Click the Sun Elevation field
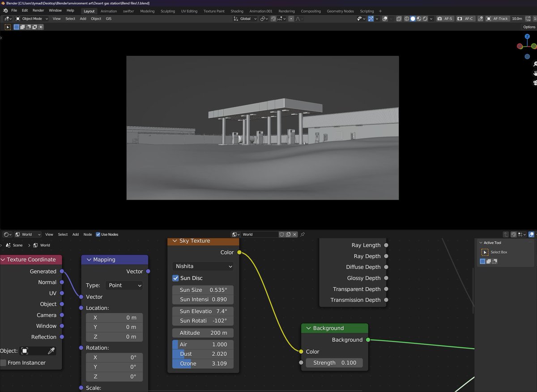Screen dimensions: 537x392 203,311
